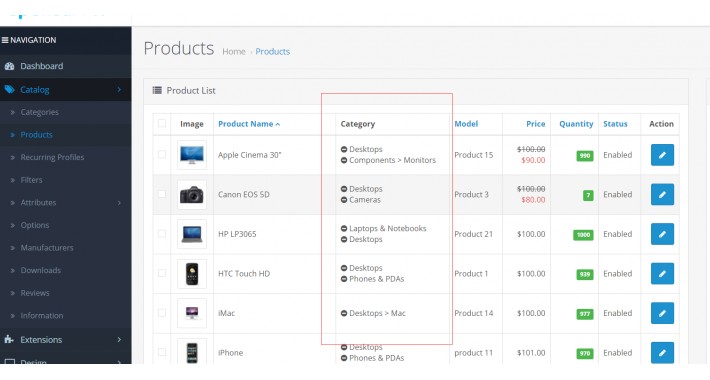This screenshot has height=380, width=710.
Task: Remove Cameras category icon in Canon row
Action: [344, 200]
